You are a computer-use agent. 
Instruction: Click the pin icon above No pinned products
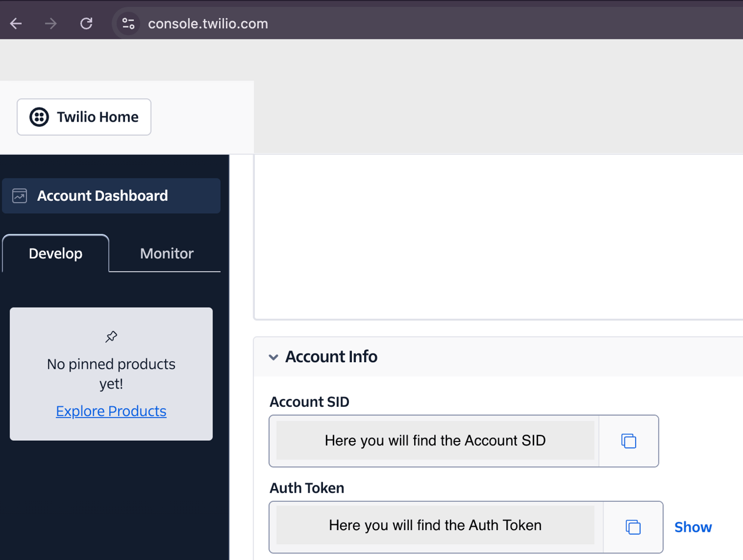(x=111, y=336)
